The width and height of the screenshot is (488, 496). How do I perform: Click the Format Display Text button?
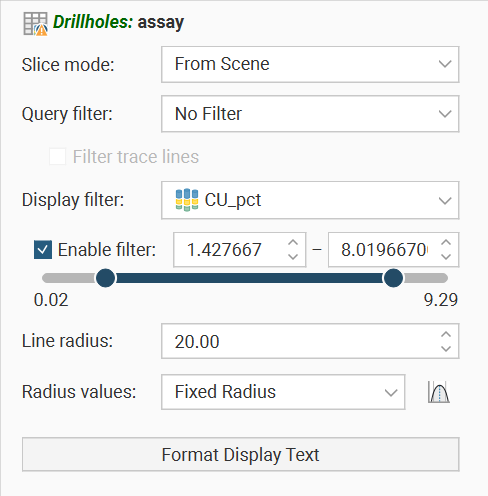pos(241,454)
